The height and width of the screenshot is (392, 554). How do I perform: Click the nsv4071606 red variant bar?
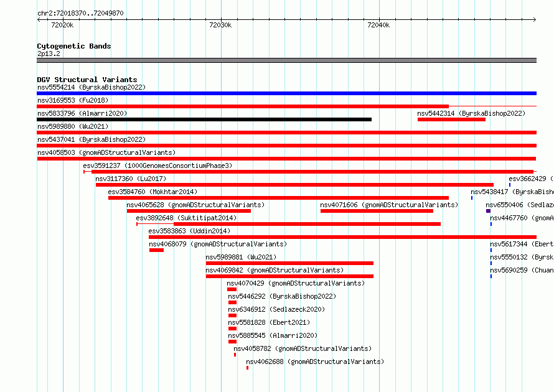point(377,211)
